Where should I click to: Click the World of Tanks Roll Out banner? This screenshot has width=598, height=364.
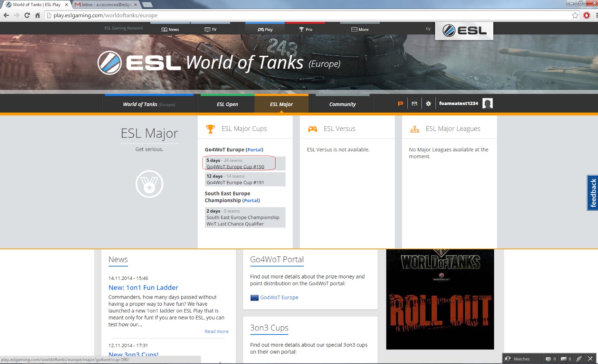click(440, 299)
